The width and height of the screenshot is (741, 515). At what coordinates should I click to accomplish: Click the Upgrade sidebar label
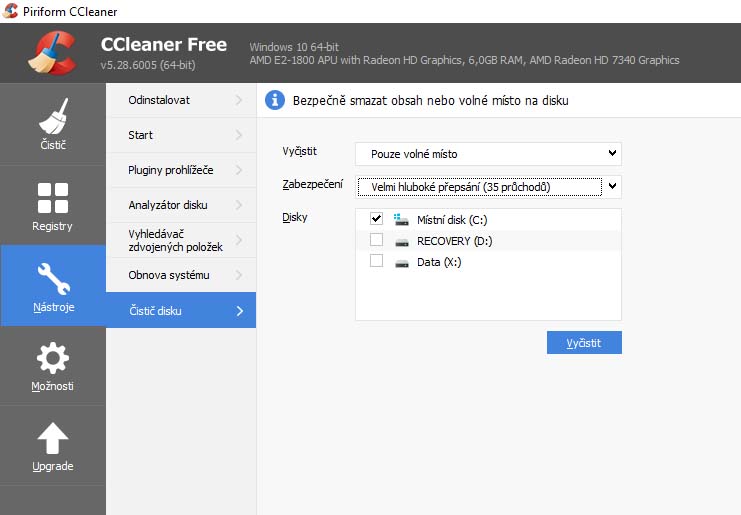pos(52,466)
